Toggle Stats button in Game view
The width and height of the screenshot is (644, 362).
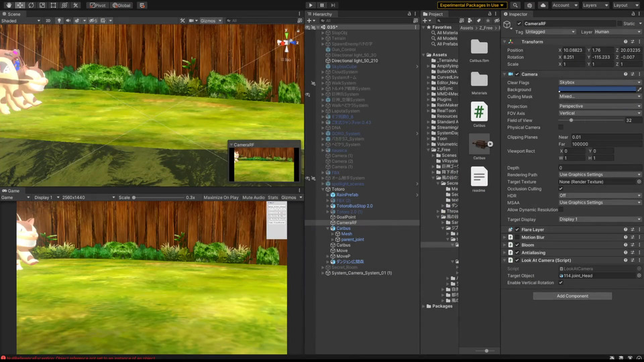[273, 197]
